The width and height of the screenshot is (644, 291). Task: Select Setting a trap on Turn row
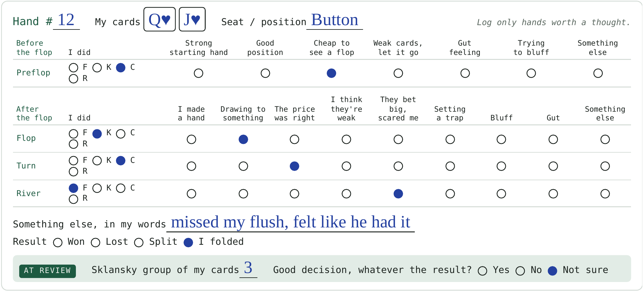tap(450, 166)
